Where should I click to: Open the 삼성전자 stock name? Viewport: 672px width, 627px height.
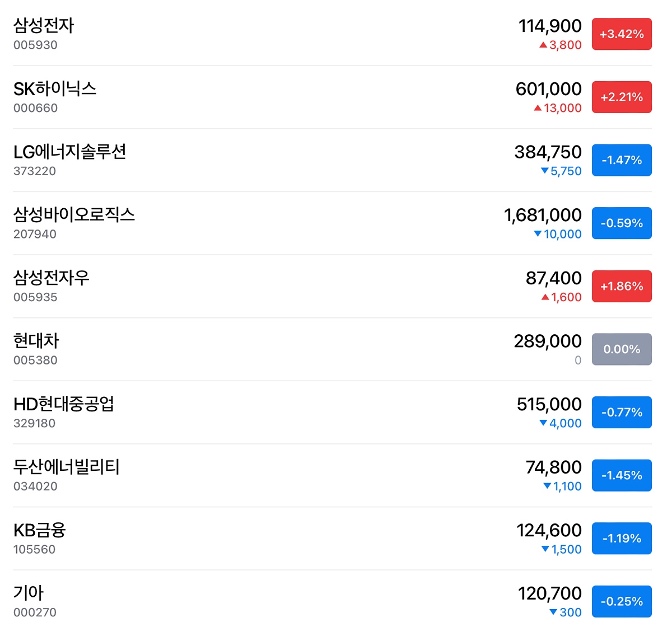point(44,25)
